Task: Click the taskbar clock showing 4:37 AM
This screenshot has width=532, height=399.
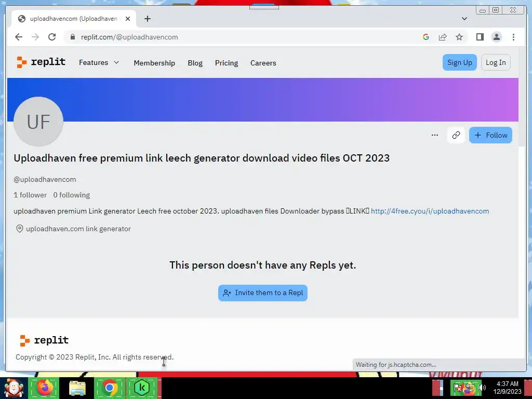Action: tap(507, 388)
